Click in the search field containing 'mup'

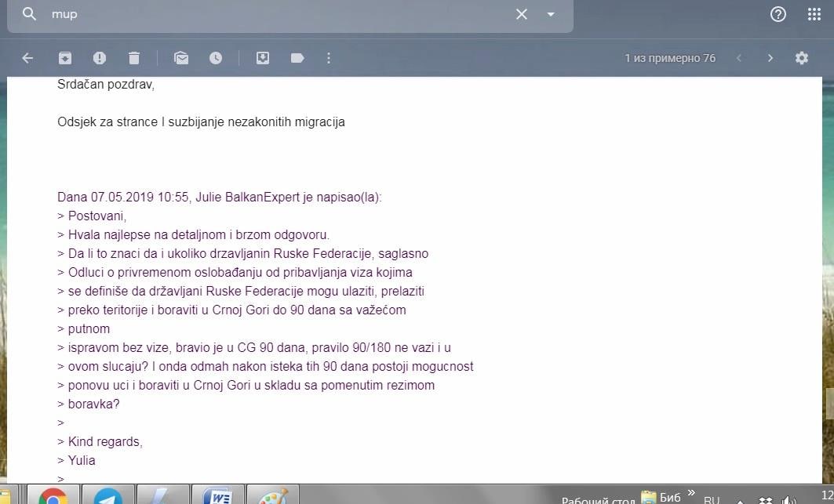[277, 14]
